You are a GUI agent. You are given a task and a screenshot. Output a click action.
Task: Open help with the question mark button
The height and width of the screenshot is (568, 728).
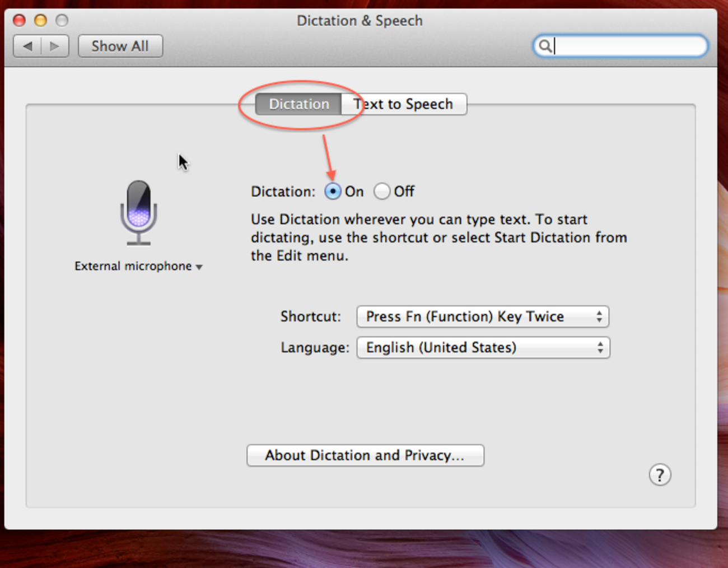(660, 475)
